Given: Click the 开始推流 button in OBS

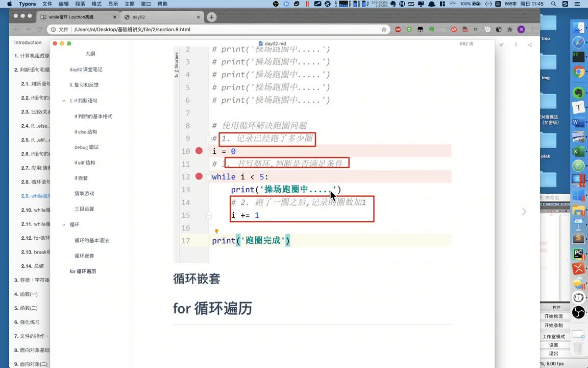Looking at the screenshot, I should [x=553, y=316].
